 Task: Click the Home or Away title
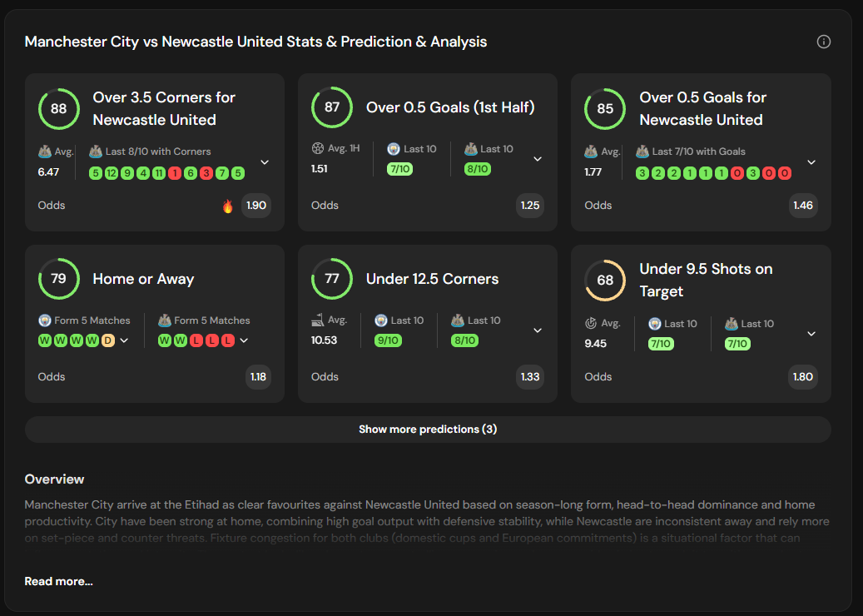click(143, 279)
